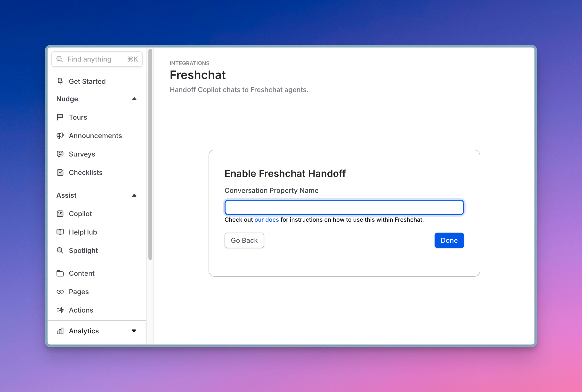582x392 pixels.
Task: Click the Surveys icon in sidebar
Action: point(60,154)
